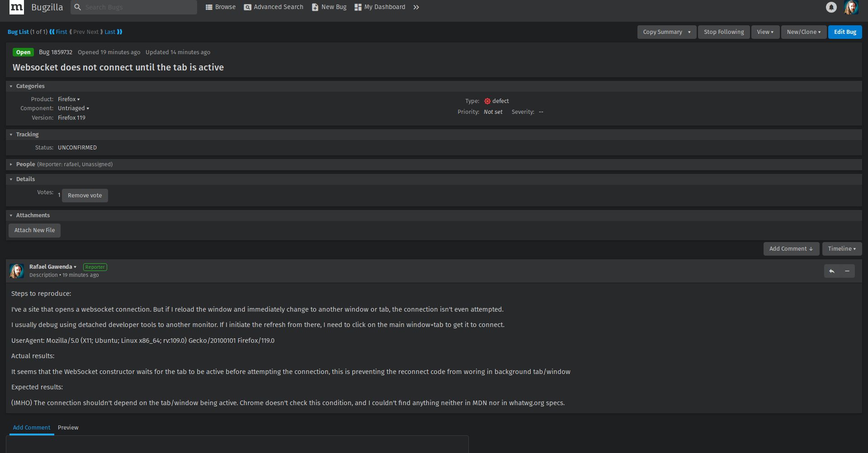Open the Browse menu item
The width and height of the screenshot is (868, 453).
coord(221,7)
